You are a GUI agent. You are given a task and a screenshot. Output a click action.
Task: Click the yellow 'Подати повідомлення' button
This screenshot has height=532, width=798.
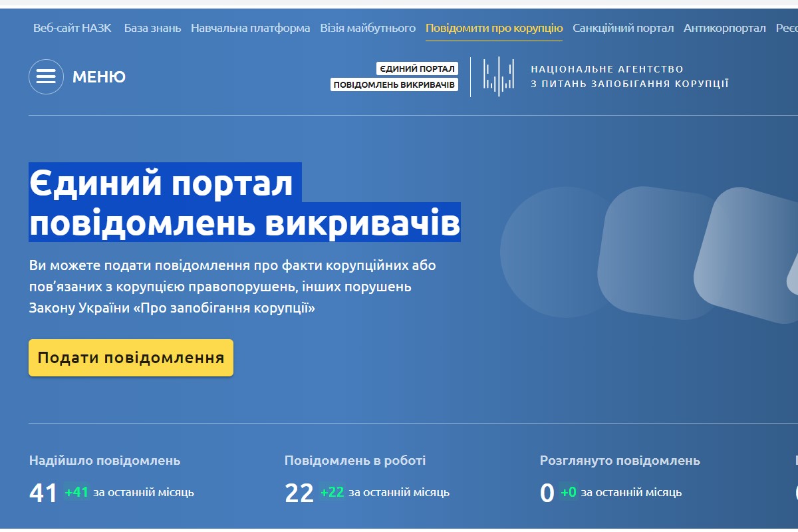pos(131,358)
